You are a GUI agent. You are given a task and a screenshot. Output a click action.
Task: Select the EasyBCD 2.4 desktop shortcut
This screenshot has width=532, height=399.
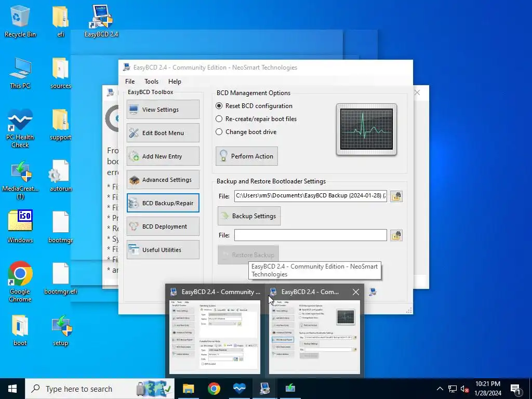point(101,21)
